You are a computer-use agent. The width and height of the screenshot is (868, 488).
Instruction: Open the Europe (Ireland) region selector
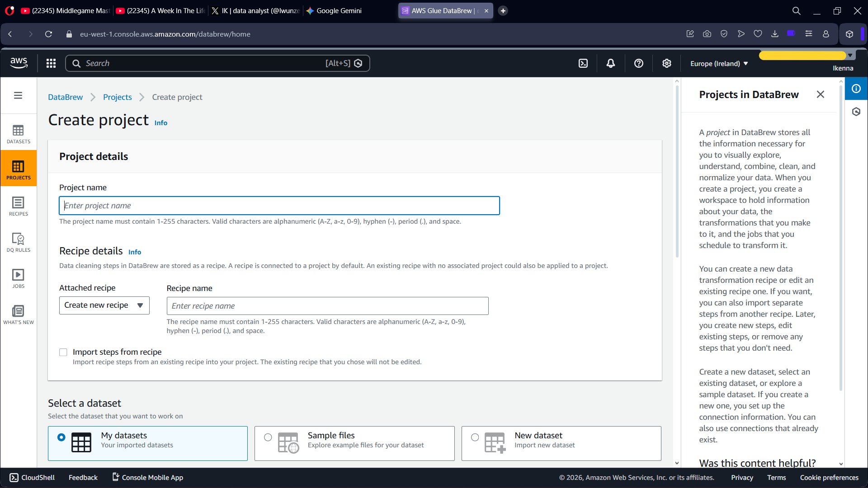point(719,64)
